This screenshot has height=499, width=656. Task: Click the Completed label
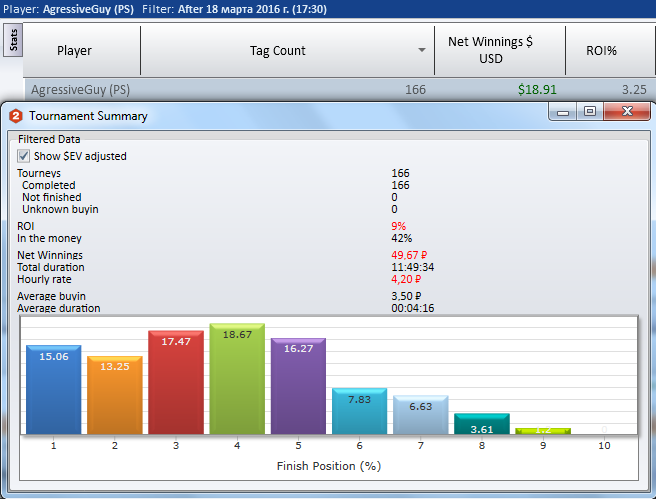49,185
